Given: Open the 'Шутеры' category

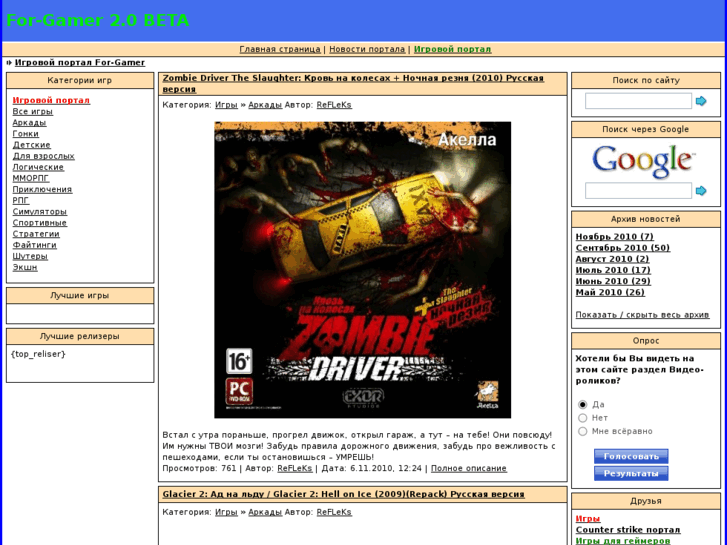Looking at the screenshot, I should (30, 256).
